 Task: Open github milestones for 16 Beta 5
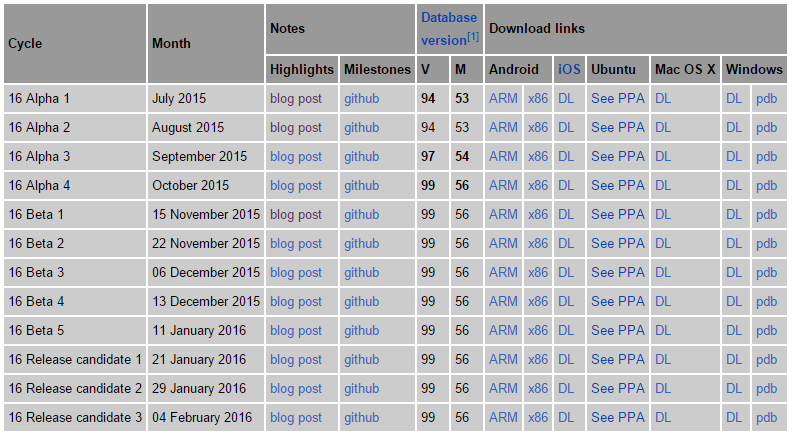tap(361, 331)
